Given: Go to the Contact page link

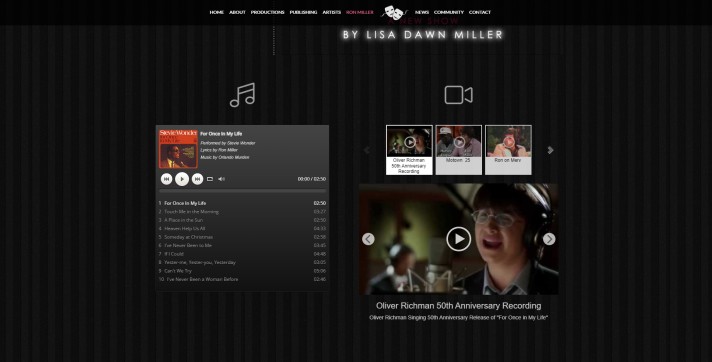Looking at the screenshot, I should (x=480, y=12).
